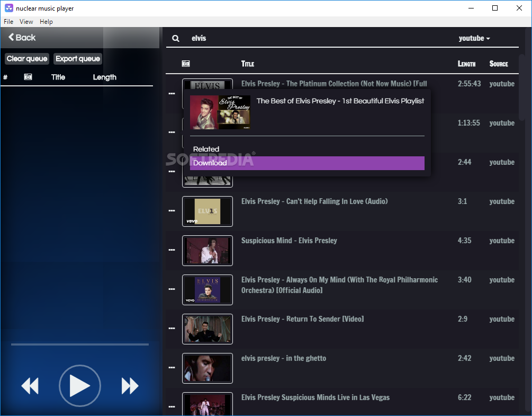Export the current queue
The height and width of the screenshot is (416, 532).
click(x=78, y=59)
